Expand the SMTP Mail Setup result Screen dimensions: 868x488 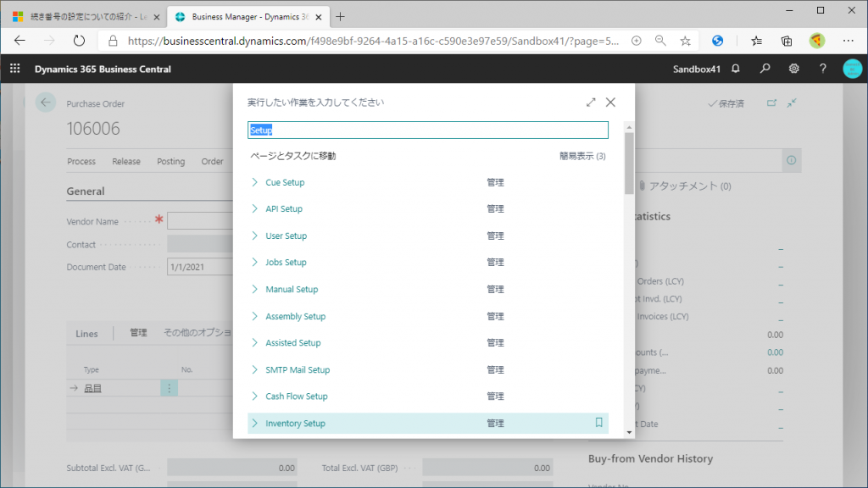(x=254, y=369)
